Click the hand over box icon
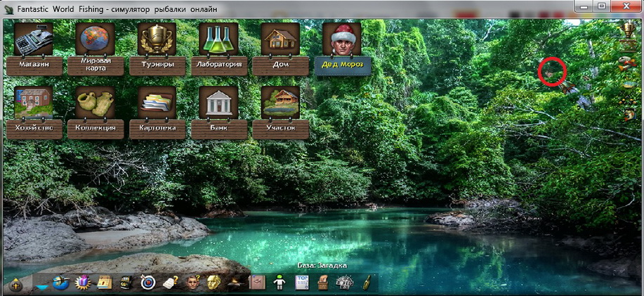 (323, 283)
